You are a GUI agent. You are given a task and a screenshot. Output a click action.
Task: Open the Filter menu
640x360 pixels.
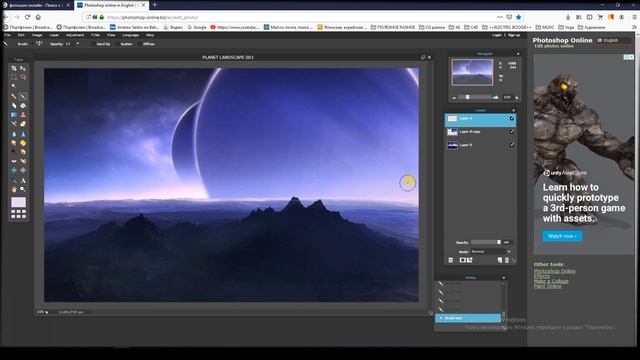96,35
